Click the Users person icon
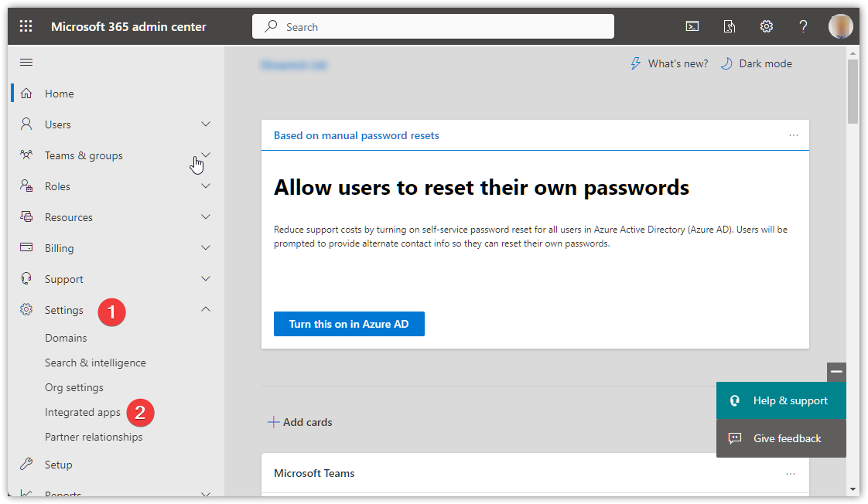868x504 pixels. click(x=26, y=124)
